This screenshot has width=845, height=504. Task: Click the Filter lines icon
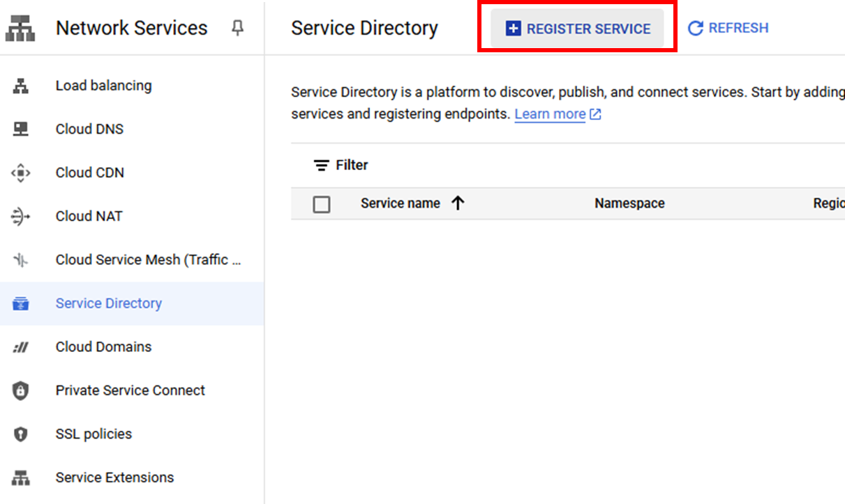pyautogui.click(x=321, y=165)
